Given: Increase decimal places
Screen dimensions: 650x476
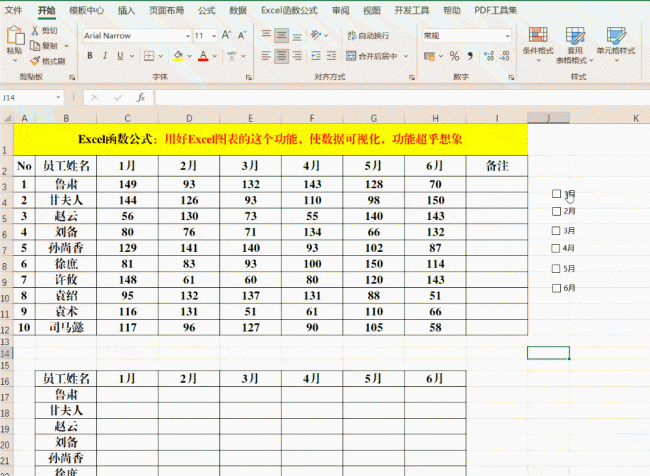Looking at the screenshot, I should pos(489,56).
